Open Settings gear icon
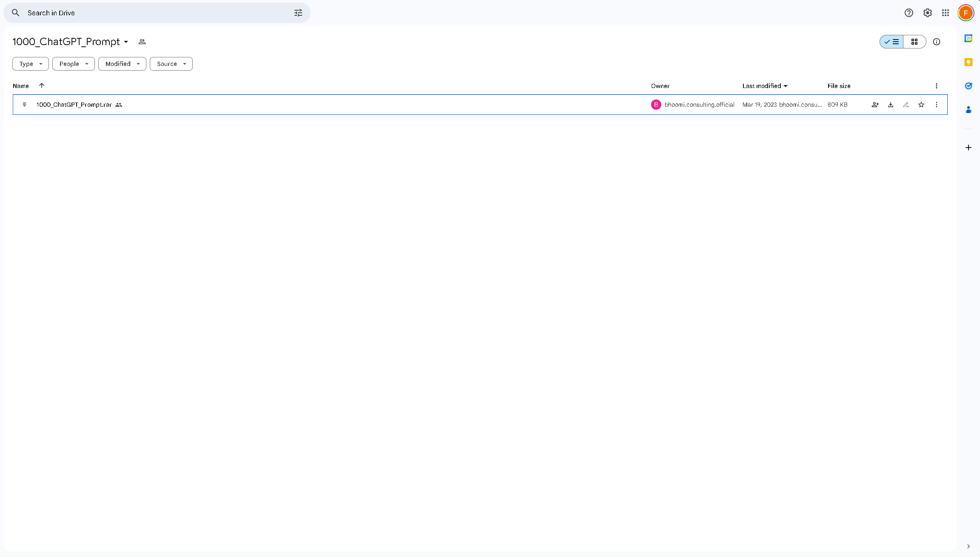This screenshot has height=557, width=980. [928, 13]
